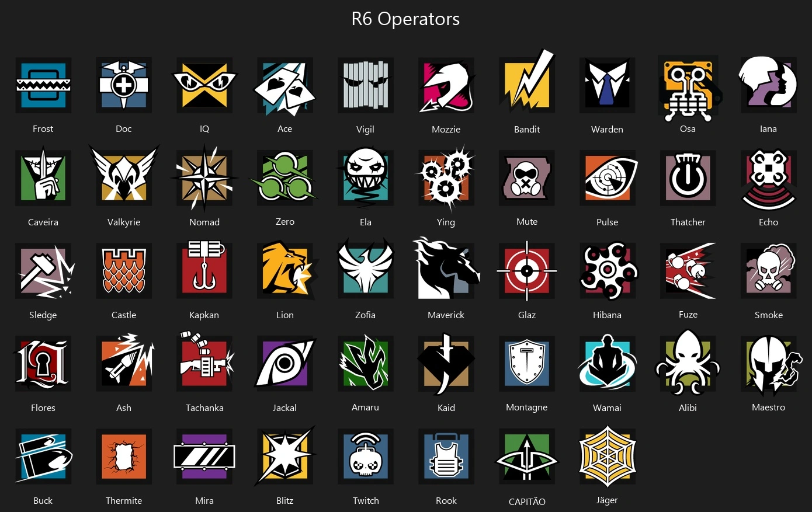Pick the Osa operator icon
The image size is (812, 512).
pos(689,86)
